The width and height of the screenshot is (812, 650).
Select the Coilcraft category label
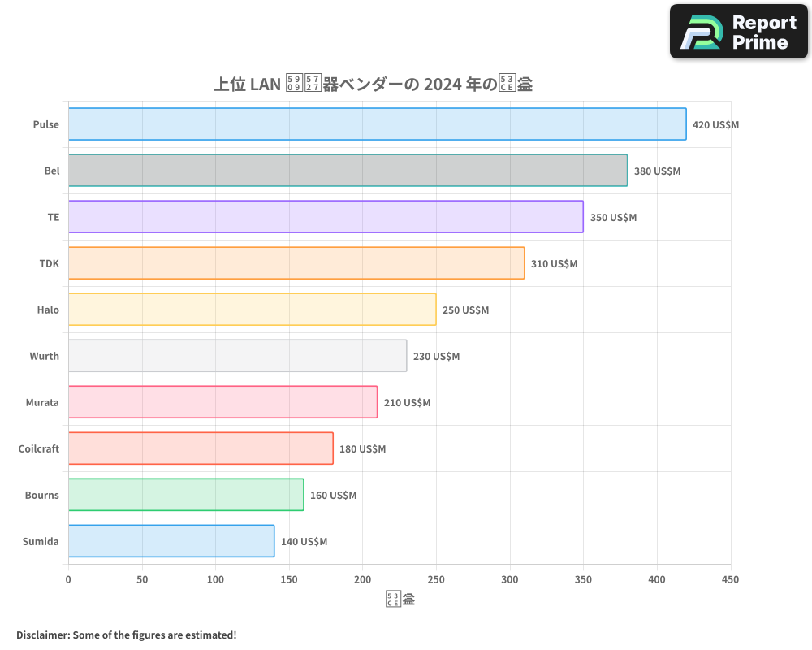pos(39,449)
